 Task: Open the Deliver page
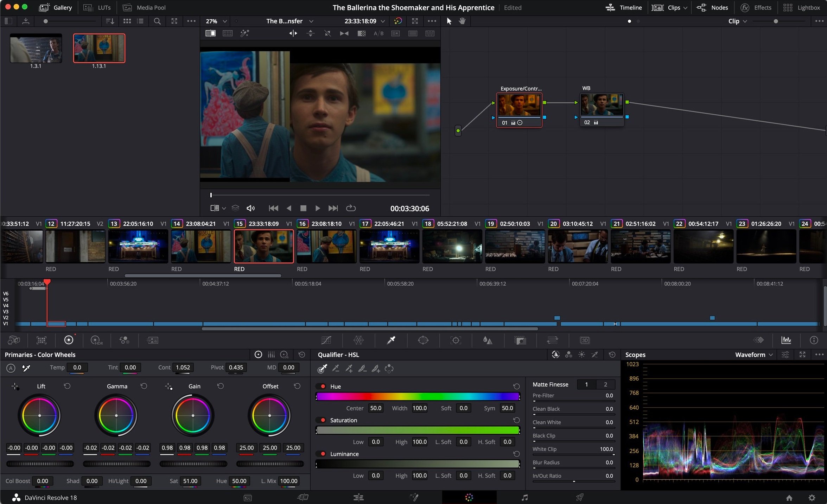[x=580, y=497]
